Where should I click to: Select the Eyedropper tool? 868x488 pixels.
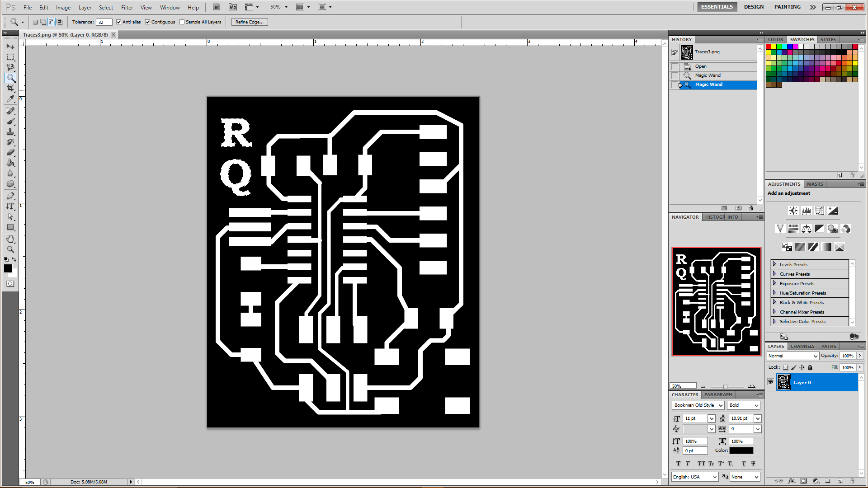click(x=10, y=99)
